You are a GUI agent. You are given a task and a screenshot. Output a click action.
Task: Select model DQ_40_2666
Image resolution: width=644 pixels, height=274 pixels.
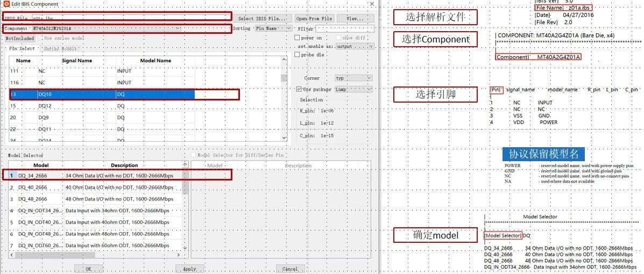96,188
